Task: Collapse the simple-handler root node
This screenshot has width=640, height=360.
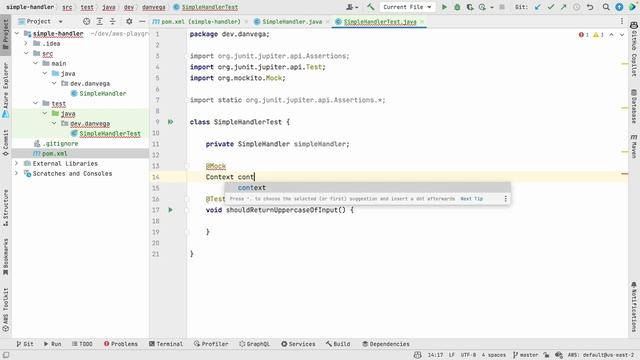Action: (x=17, y=33)
